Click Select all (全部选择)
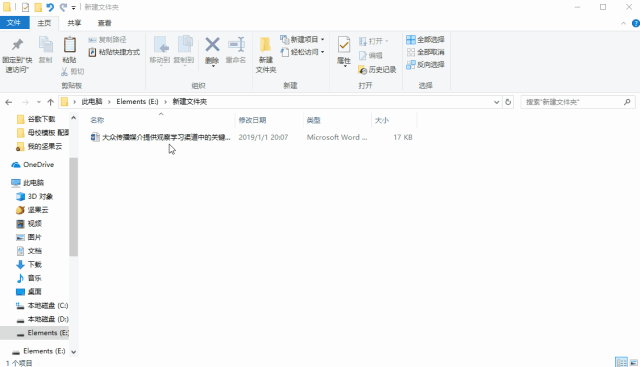This screenshot has width=640, height=367. pyautogui.click(x=425, y=40)
